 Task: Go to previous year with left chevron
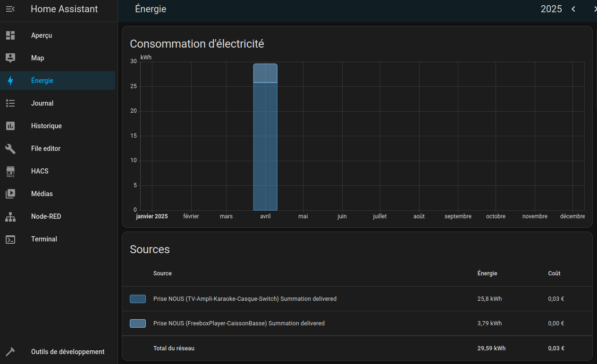pyautogui.click(x=573, y=9)
